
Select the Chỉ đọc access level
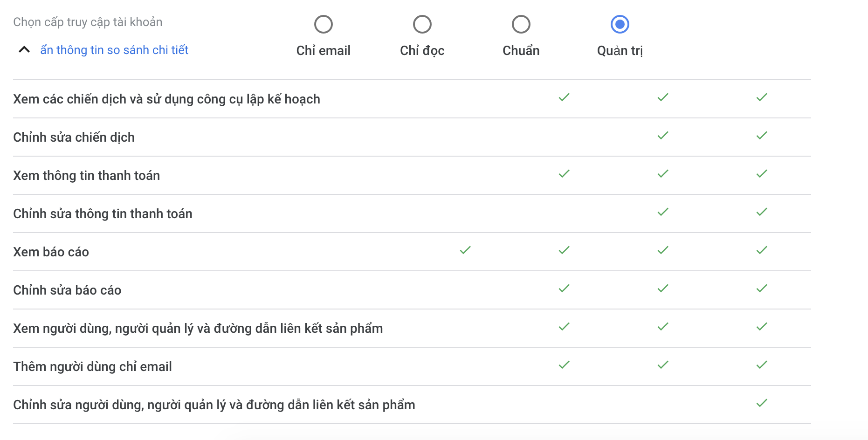(422, 24)
